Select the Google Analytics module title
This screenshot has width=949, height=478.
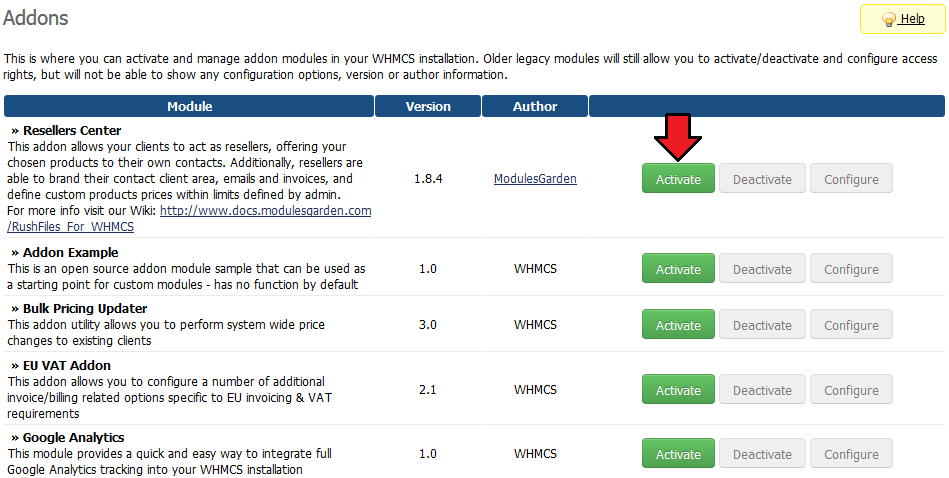point(73,437)
